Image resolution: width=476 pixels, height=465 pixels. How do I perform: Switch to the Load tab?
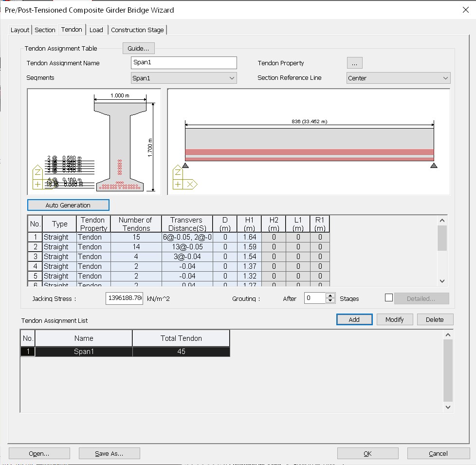(x=96, y=30)
